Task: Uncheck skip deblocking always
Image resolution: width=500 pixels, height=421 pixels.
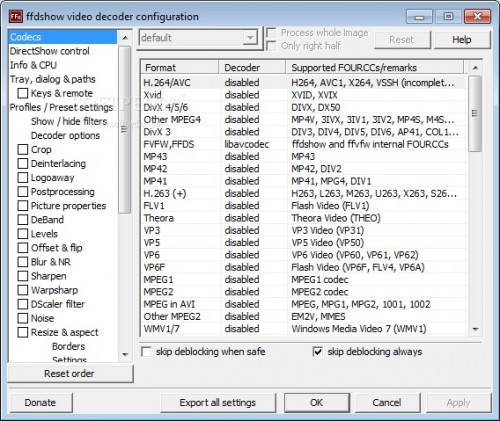Action: click(318, 352)
